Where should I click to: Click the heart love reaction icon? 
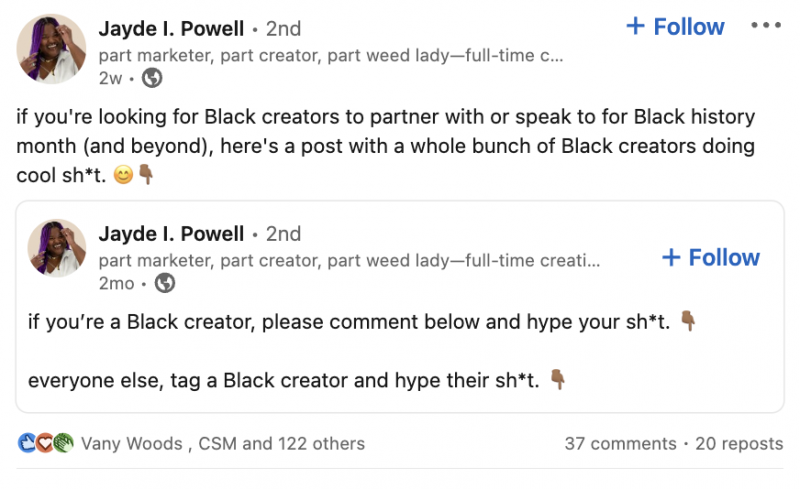45,443
